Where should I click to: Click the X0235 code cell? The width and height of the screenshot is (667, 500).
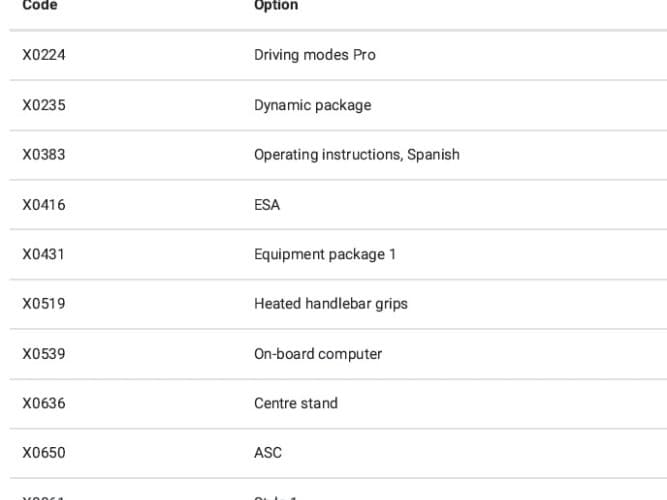(44, 105)
